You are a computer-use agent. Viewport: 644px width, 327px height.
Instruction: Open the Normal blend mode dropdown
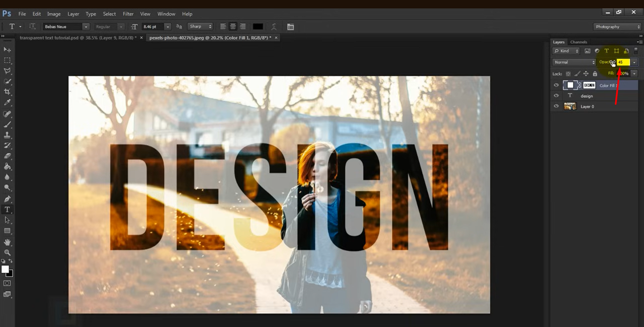click(x=574, y=62)
